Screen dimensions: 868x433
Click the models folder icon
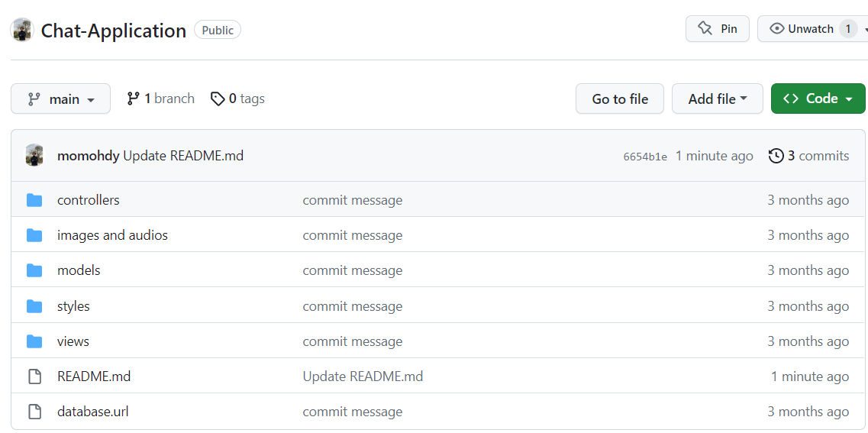click(34, 270)
